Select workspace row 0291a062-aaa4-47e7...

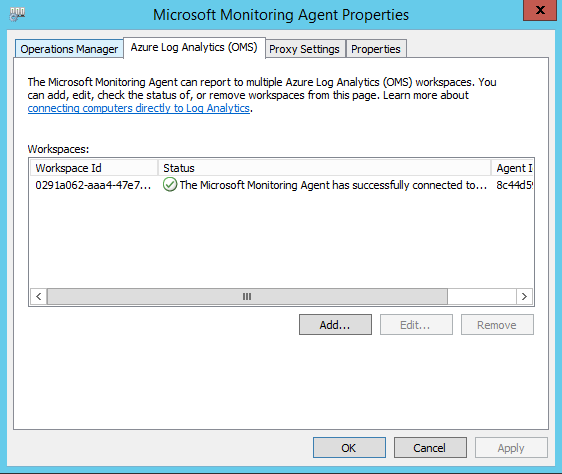[x=282, y=185]
